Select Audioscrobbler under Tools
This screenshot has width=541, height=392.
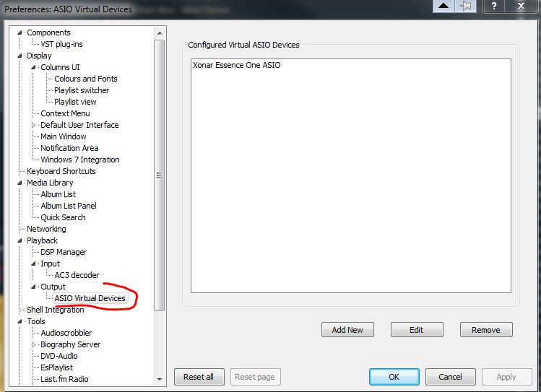[66, 333]
